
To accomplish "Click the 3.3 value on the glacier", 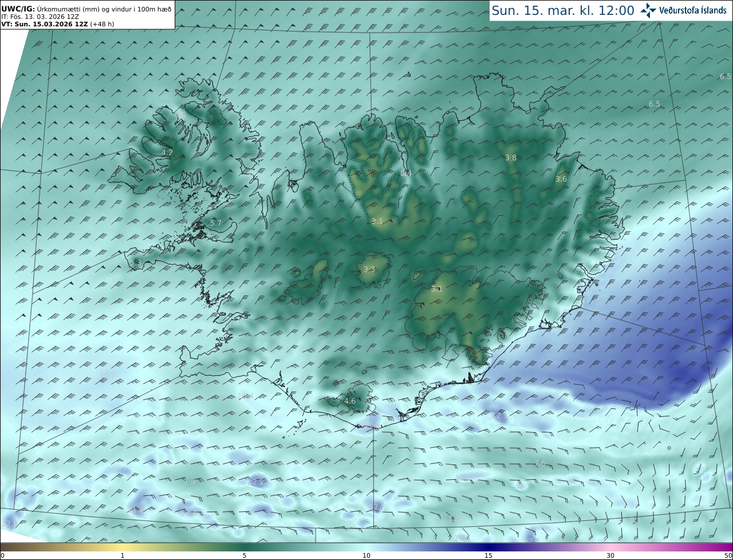I will [369, 269].
